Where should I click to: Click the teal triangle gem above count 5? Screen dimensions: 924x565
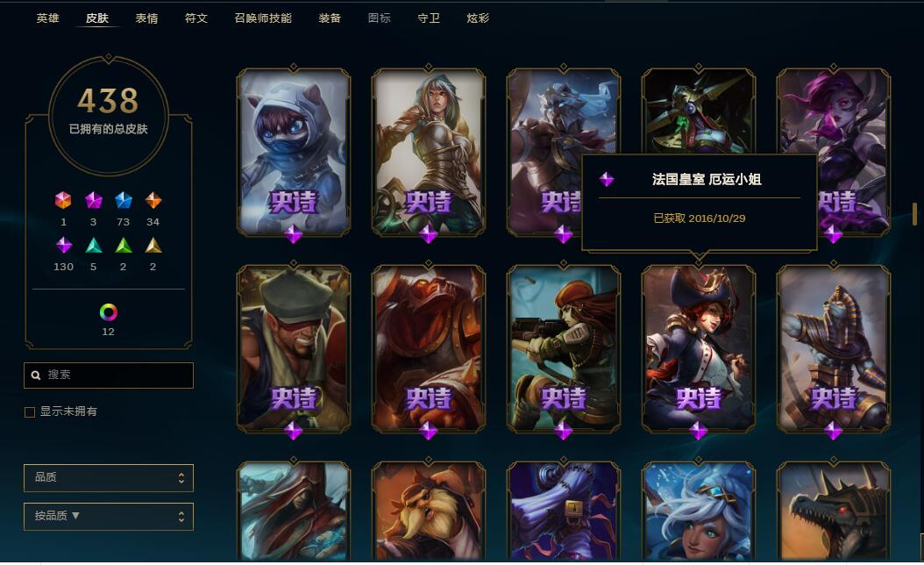point(94,246)
